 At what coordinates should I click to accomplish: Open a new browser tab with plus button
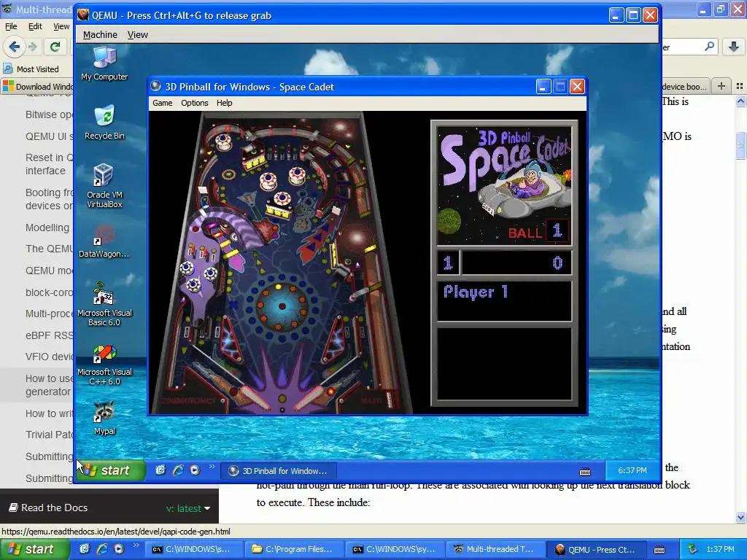coord(721,86)
